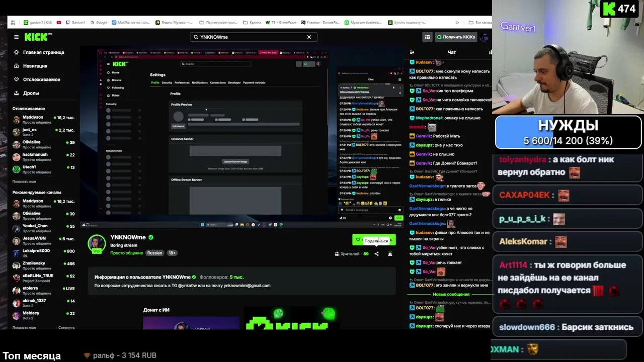This screenshot has height=362, width=644.
Task: Click the Получить KICKs button
Action: click(x=456, y=37)
